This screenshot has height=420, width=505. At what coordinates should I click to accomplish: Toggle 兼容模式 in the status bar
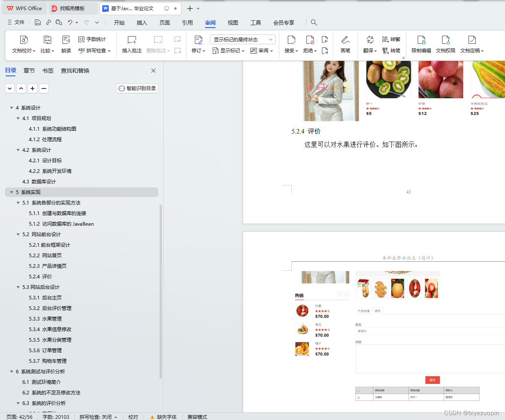pos(197,417)
